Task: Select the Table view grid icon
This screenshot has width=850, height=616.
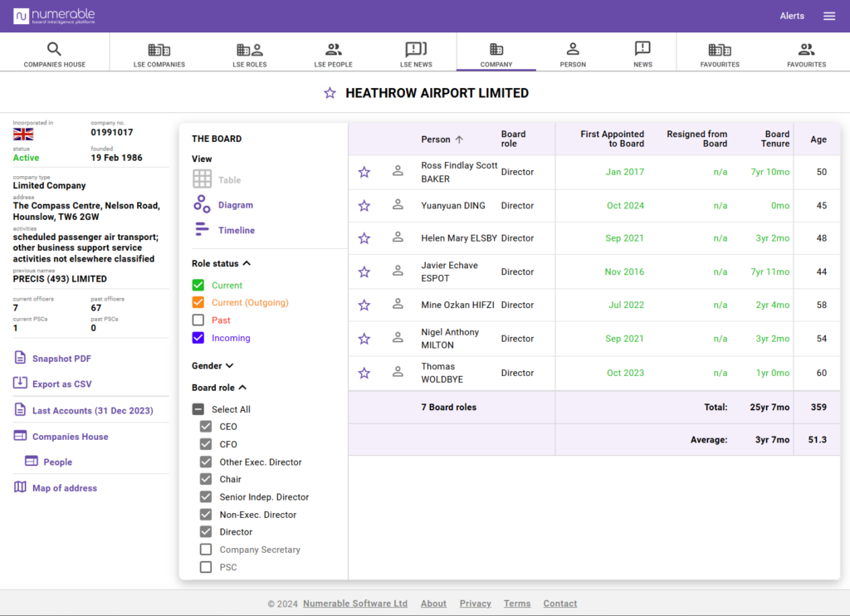Action: (x=203, y=179)
